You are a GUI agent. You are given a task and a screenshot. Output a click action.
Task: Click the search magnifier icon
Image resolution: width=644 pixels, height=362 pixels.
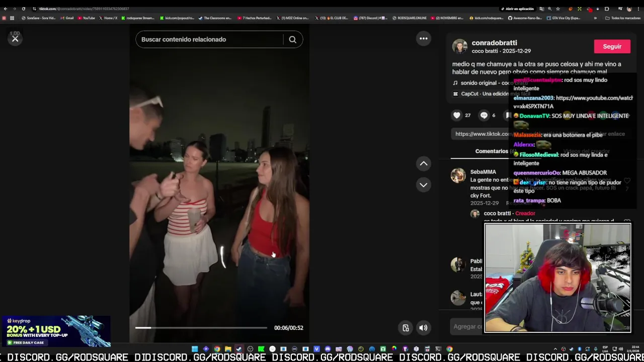point(292,39)
